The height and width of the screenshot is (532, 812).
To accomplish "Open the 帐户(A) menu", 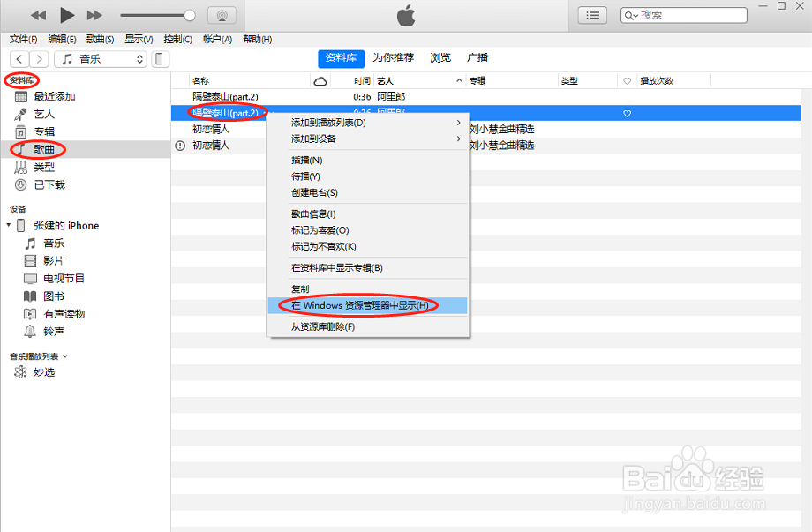I will coord(217,40).
